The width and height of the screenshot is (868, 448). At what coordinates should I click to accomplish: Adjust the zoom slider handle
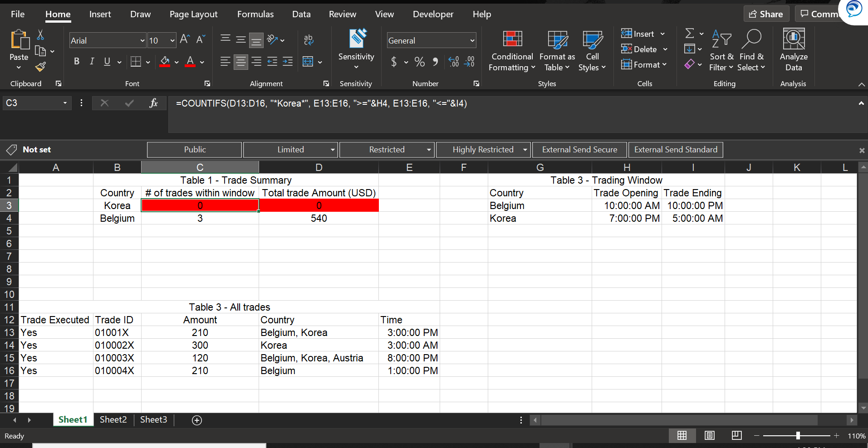(x=798, y=436)
